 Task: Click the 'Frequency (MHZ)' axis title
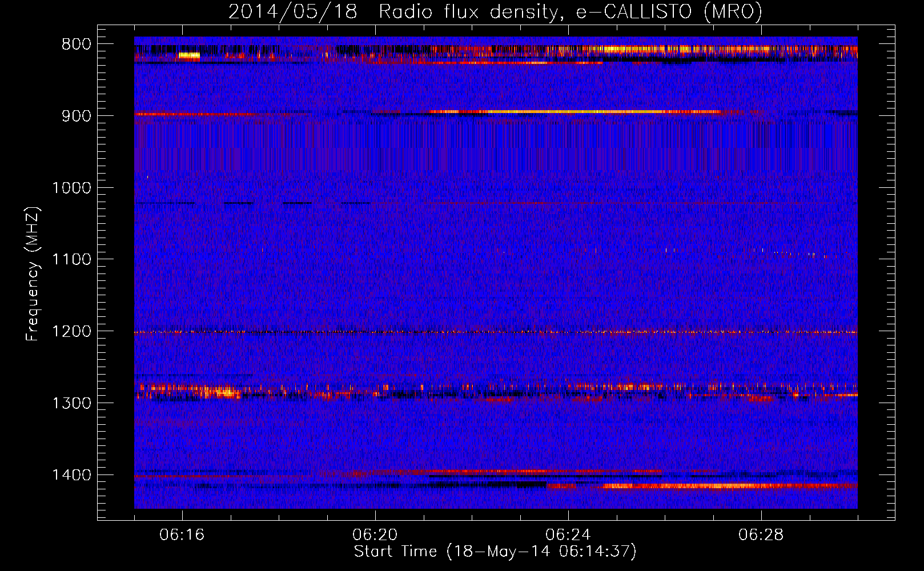pyautogui.click(x=33, y=274)
